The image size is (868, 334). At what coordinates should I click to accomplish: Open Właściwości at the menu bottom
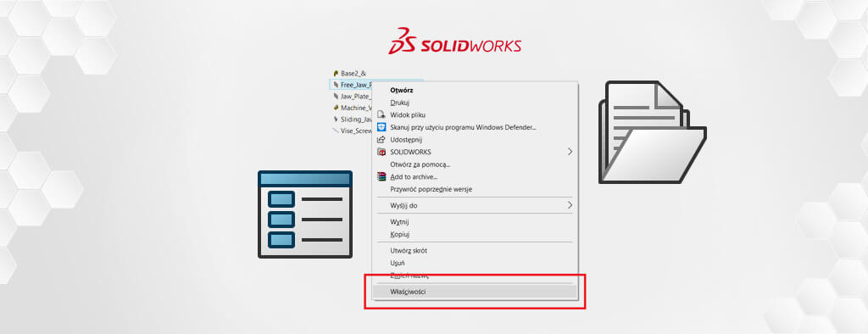pyautogui.click(x=475, y=292)
